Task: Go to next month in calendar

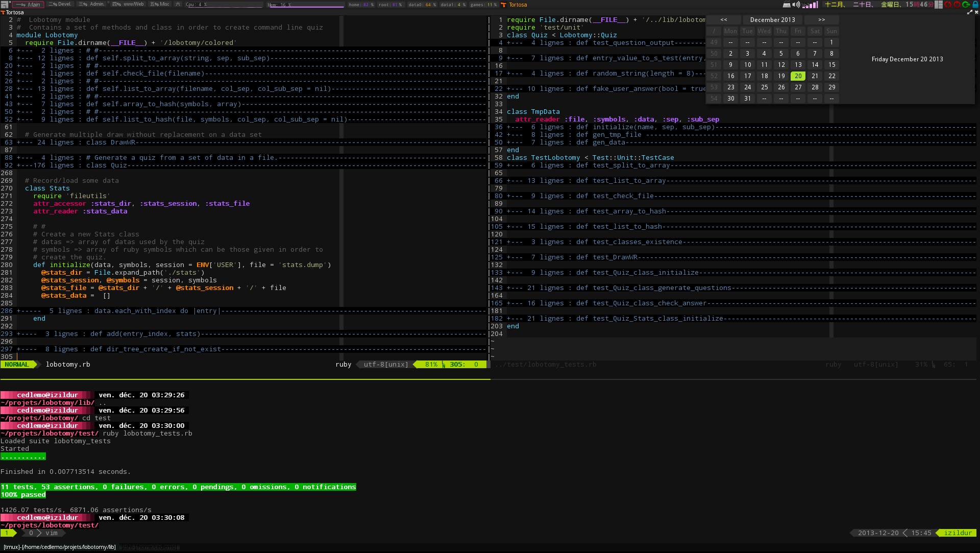Action: tap(822, 19)
